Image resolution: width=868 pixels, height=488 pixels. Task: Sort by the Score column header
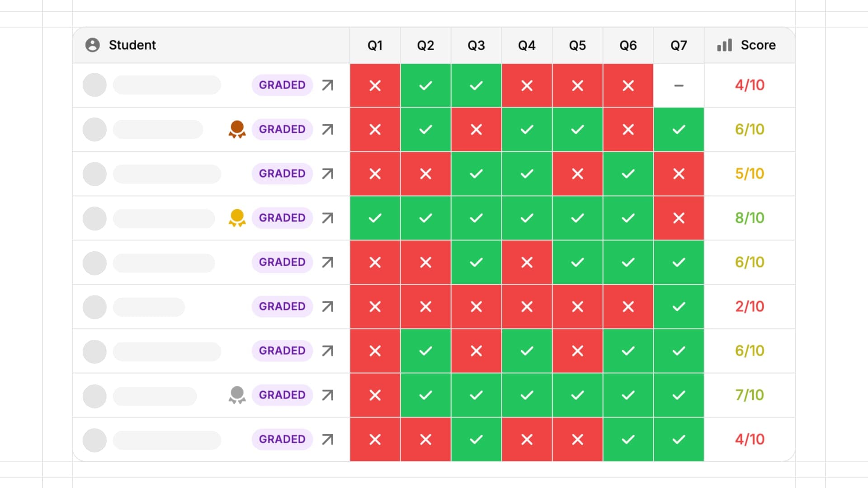tap(758, 45)
